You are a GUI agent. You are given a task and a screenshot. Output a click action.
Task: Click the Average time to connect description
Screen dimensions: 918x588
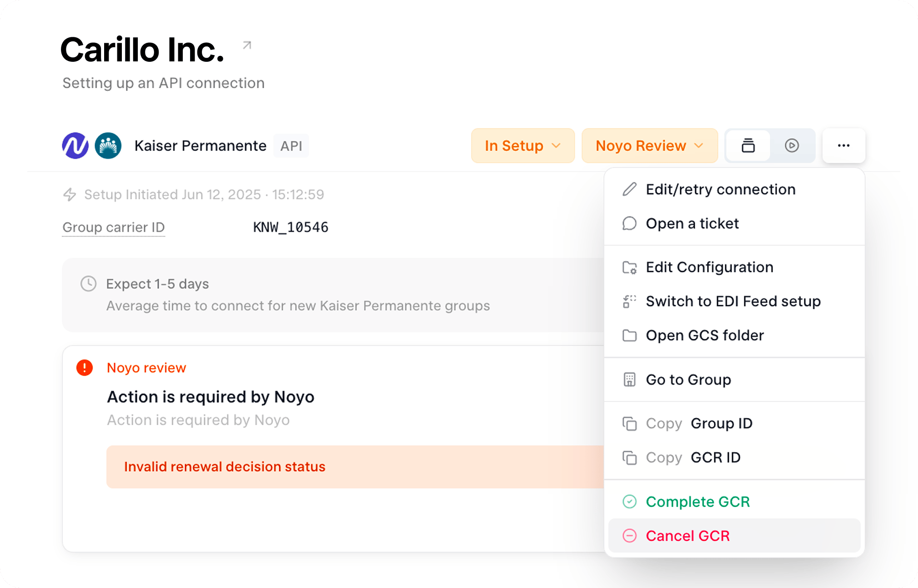[x=298, y=306]
